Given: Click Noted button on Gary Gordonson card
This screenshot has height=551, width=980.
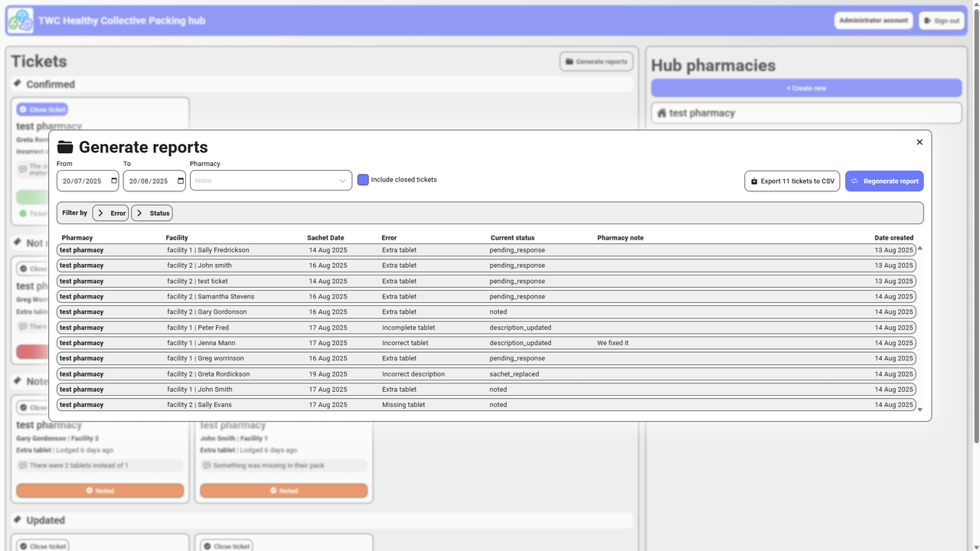Looking at the screenshot, I should click(100, 491).
